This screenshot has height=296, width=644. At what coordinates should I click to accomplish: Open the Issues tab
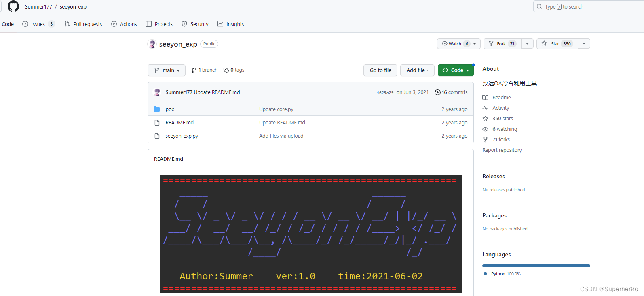tap(38, 24)
